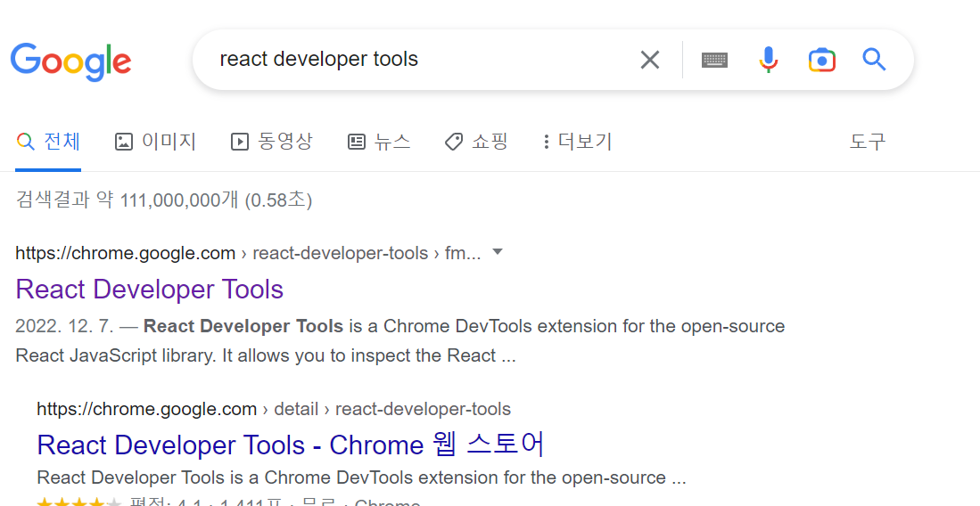The height and width of the screenshot is (506, 980).
Task: Click the Google logo
Action: 70,61
